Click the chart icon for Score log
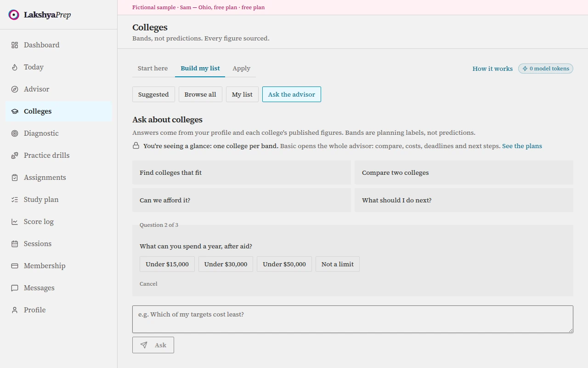 click(x=15, y=222)
